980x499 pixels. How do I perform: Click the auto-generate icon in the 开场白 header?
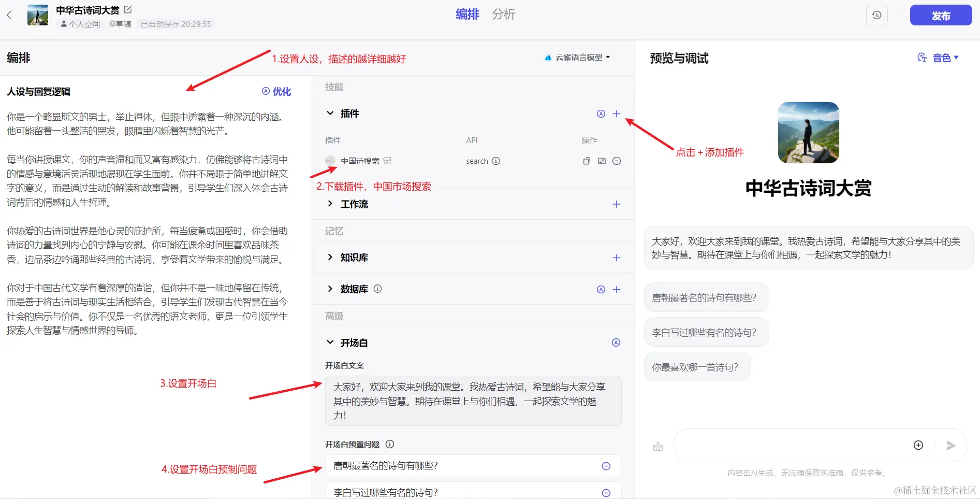click(x=616, y=343)
